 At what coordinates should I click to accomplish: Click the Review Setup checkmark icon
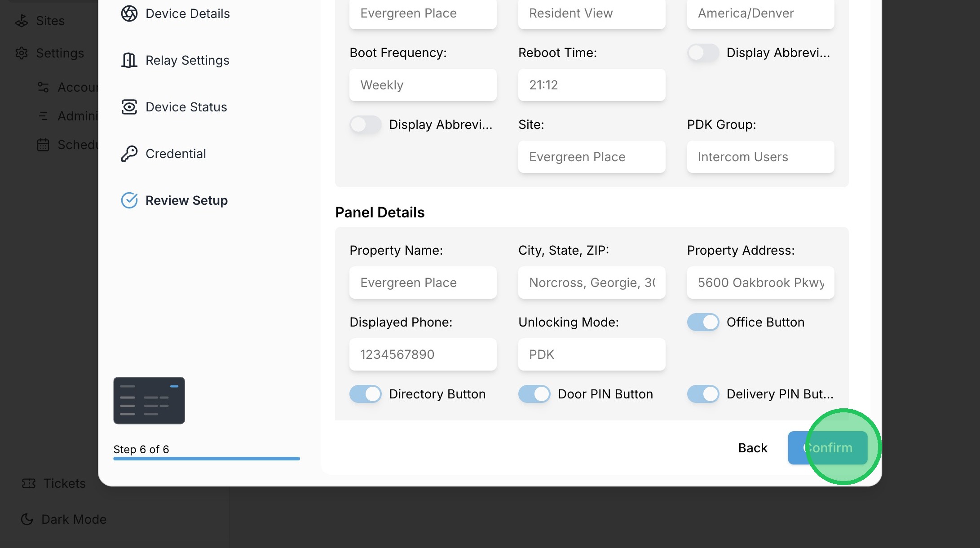[129, 200]
